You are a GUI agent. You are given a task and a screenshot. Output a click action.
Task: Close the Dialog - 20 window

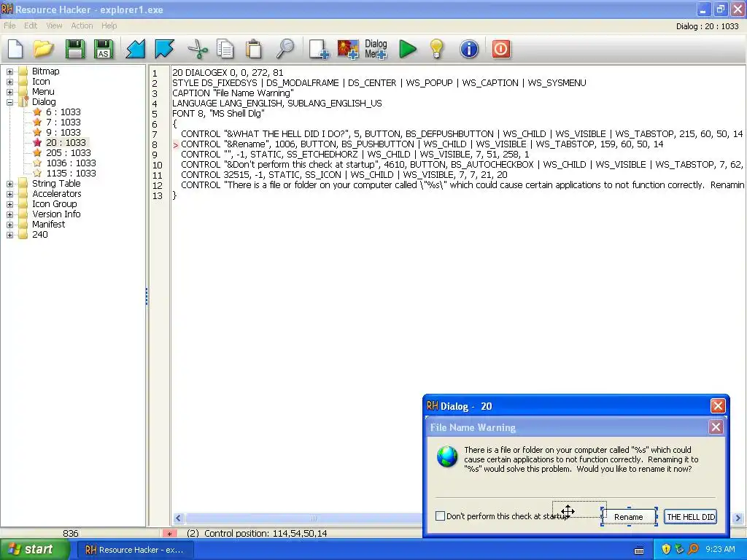[x=718, y=406]
